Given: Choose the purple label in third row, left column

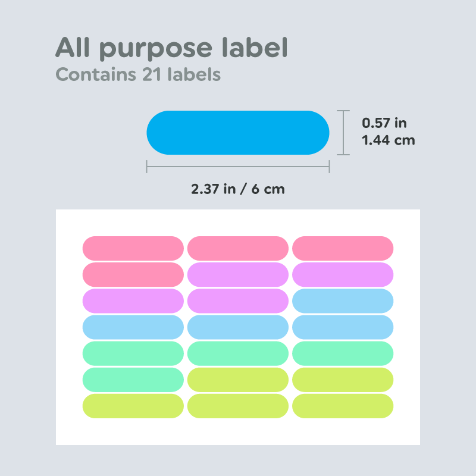Looking at the screenshot, I should 133,300.
